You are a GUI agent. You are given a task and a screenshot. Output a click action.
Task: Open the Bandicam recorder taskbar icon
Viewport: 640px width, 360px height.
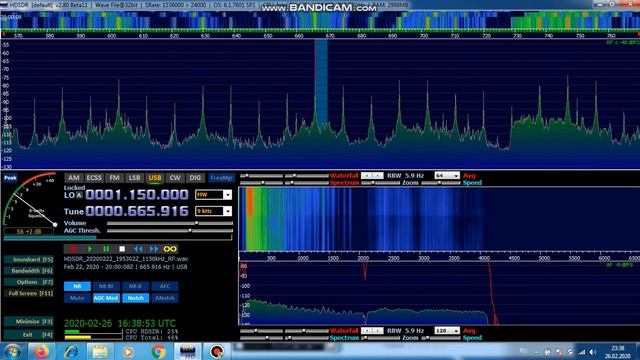coord(217,351)
